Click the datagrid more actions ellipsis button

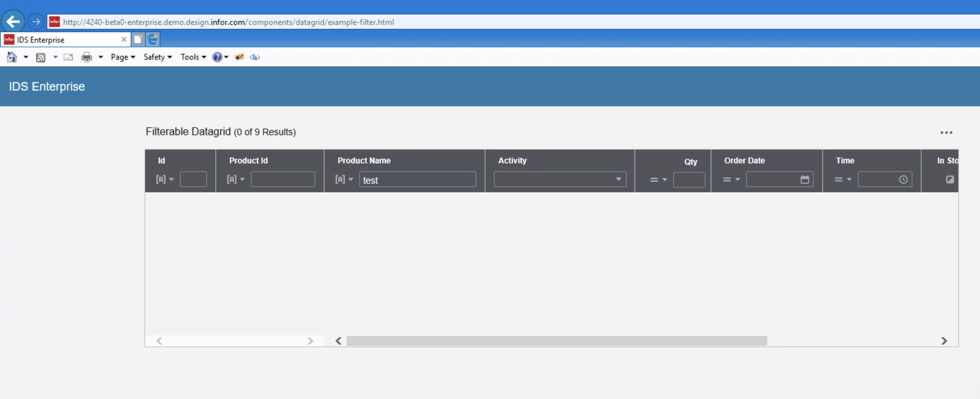pos(946,133)
